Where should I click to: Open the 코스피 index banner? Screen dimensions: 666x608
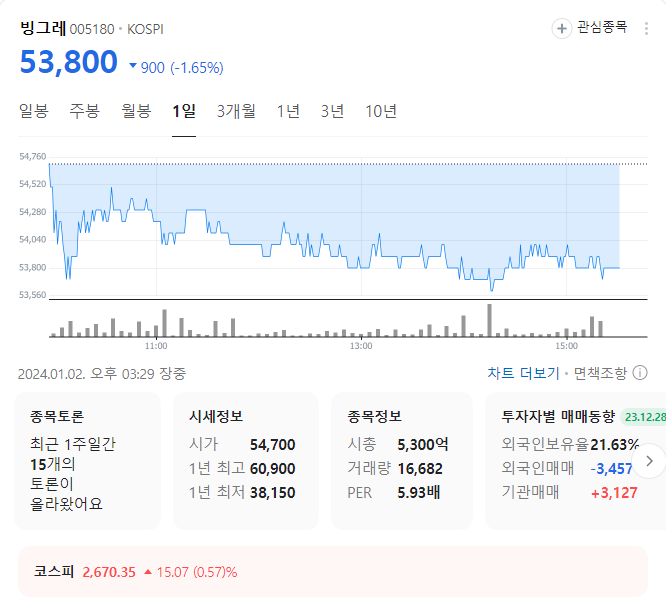point(333,571)
